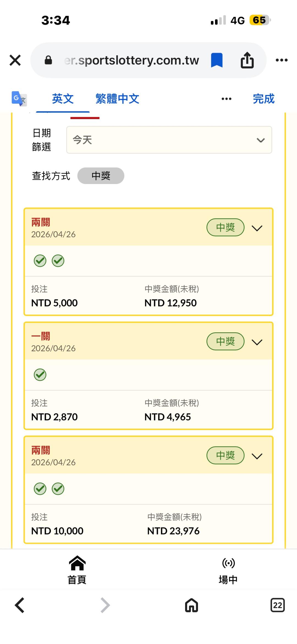
Task: Tap the sportslottery.com.tw address field
Action: pyautogui.click(x=131, y=60)
